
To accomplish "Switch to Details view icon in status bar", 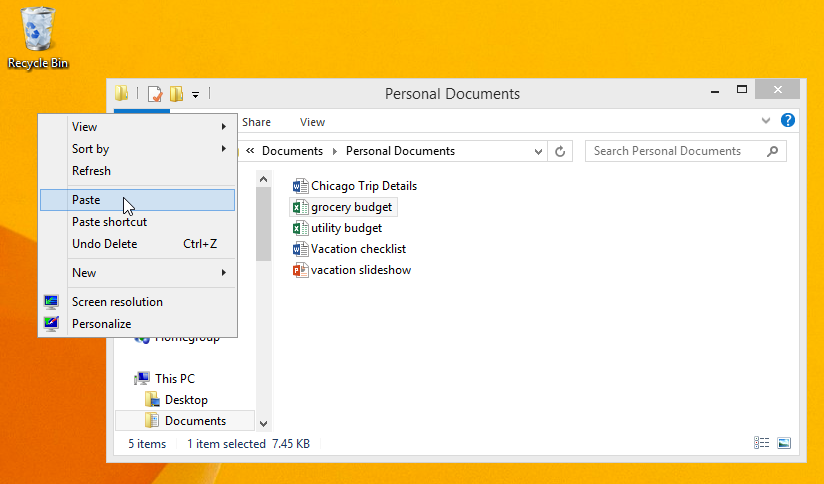I will (x=762, y=443).
